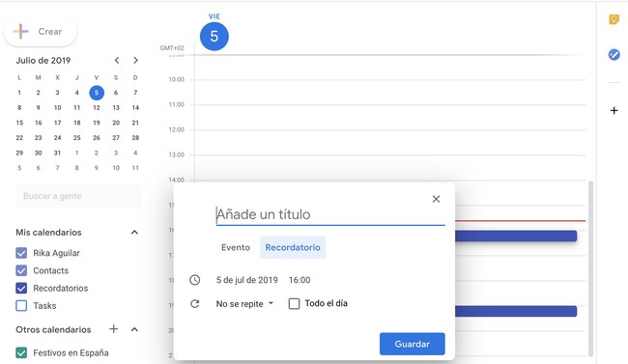Click the Buscar a gente search field

[78, 196]
